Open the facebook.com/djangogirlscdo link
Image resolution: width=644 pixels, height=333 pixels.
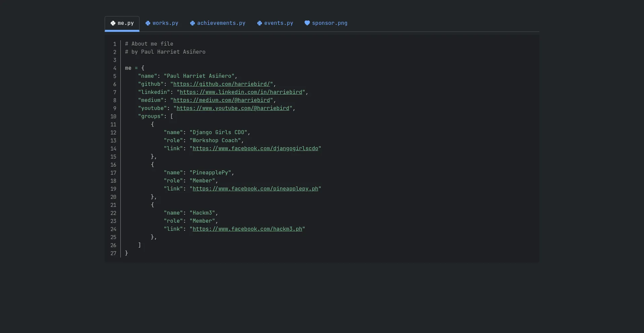(x=256, y=149)
